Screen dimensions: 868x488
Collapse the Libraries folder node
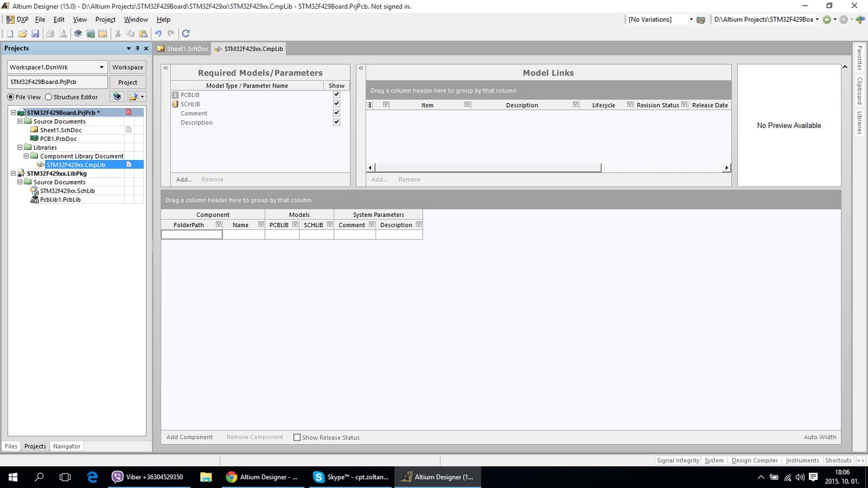[x=20, y=147]
